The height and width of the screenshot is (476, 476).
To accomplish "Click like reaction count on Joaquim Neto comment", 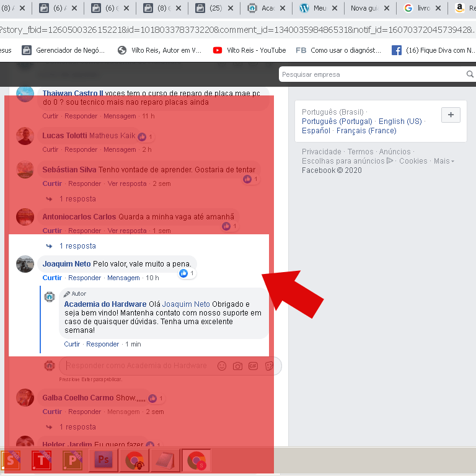I will pos(187,273).
